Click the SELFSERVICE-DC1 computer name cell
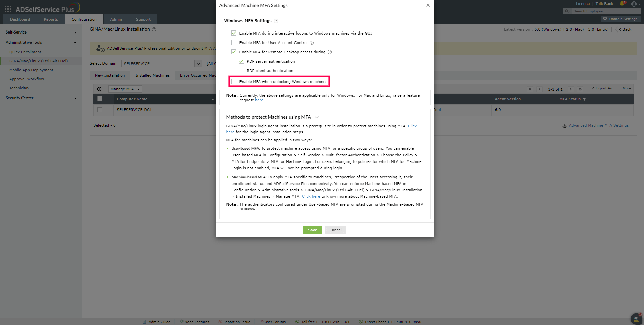 [x=134, y=110]
